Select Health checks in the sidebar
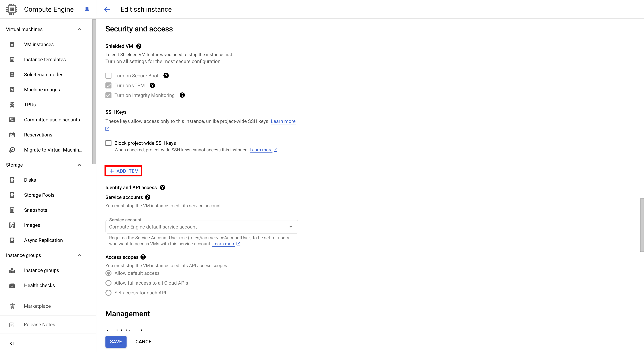This screenshot has height=352, width=644. click(x=39, y=285)
